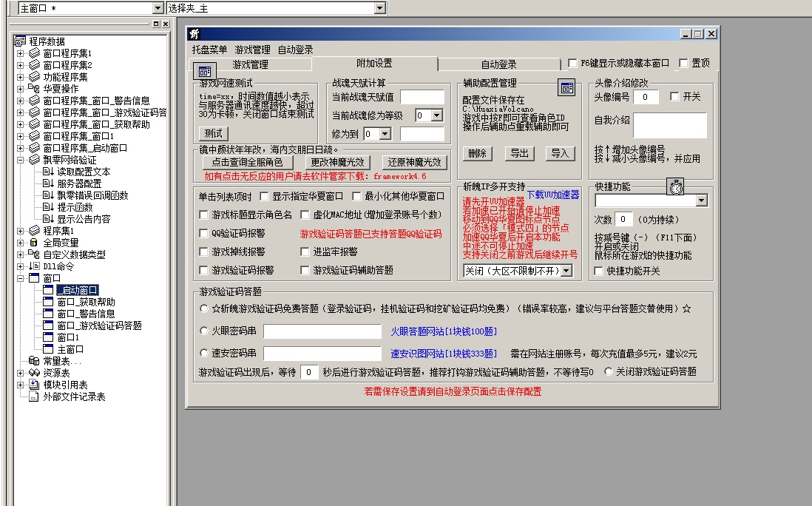
Task: Enable 游戏标题显示角色名 checkbox
Action: point(203,215)
